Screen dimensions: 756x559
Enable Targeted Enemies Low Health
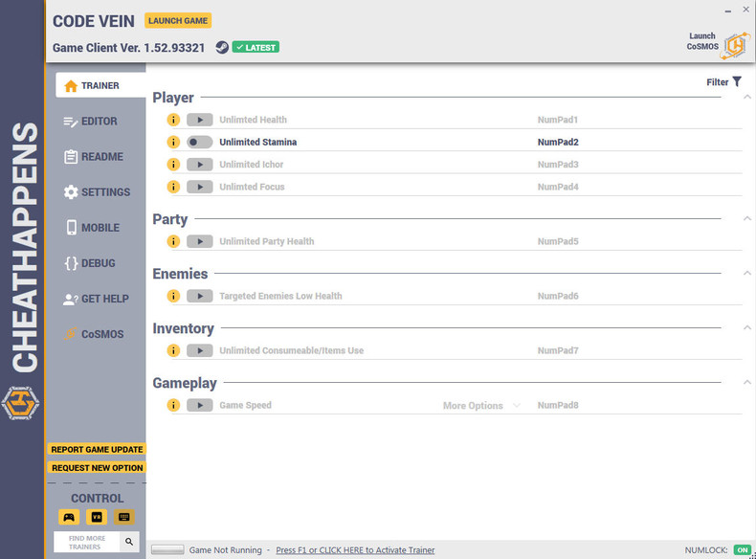tap(200, 296)
